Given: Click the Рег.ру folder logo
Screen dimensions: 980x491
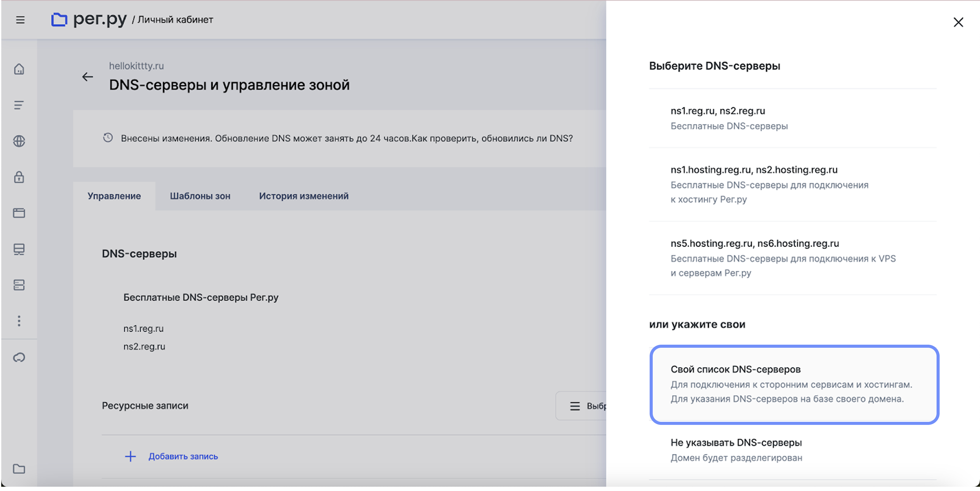Looking at the screenshot, I should (x=59, y=19).
